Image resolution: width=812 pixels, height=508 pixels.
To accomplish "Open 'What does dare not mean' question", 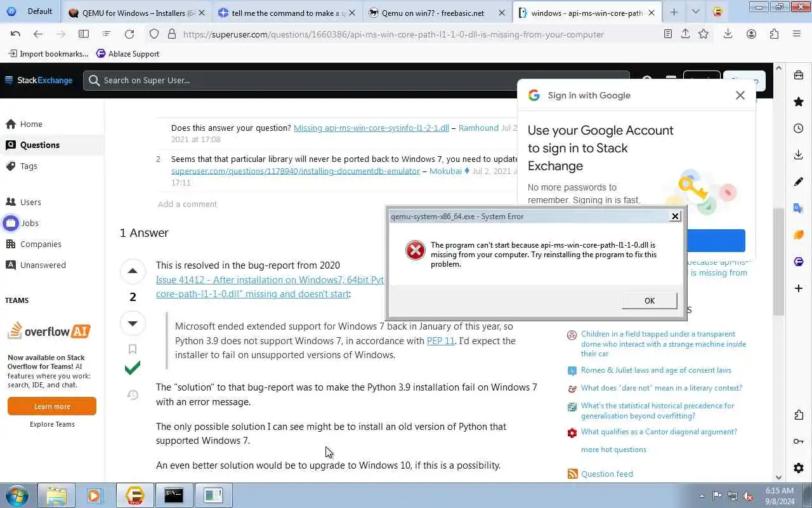I will pyautogui.click(x=661, y=388).
